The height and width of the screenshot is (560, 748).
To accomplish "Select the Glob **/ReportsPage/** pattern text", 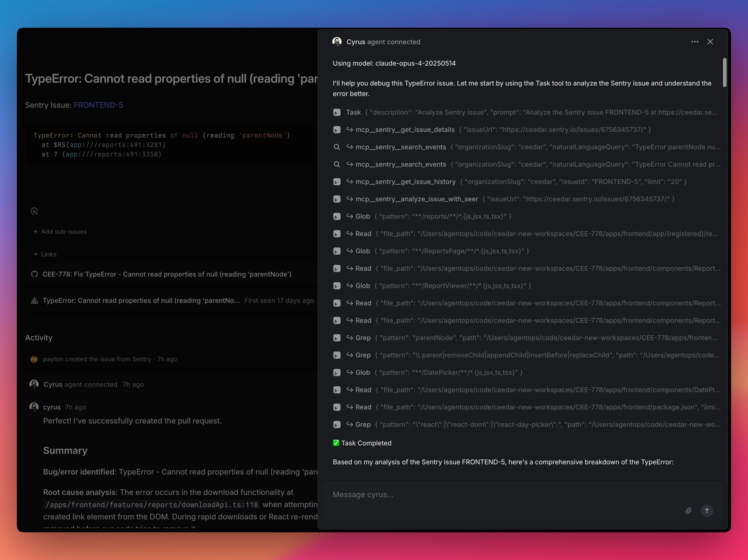I will (451, 251).
